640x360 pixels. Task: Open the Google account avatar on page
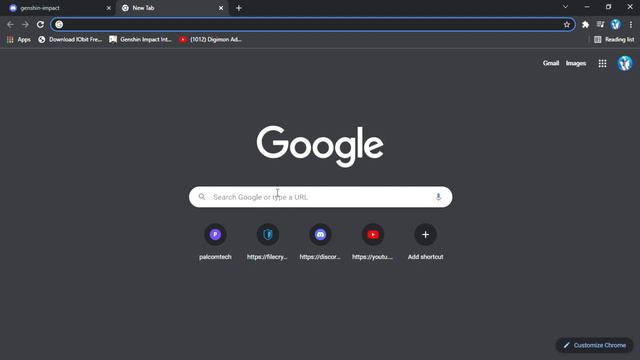pos(624,63)
